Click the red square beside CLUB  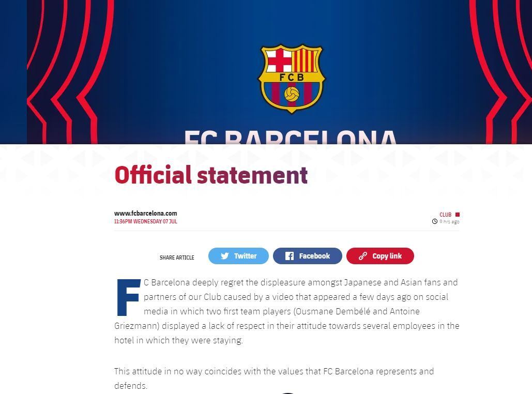coord(457,215)
